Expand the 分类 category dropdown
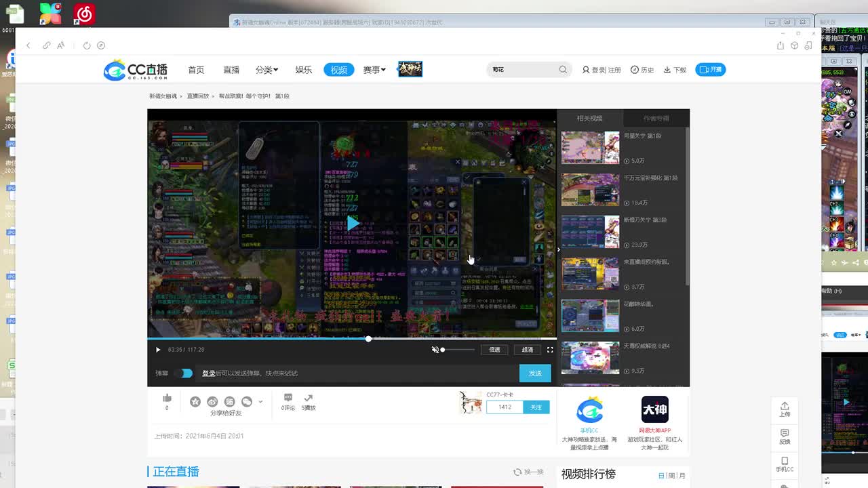This screenshot has width=868, height=488. point(267,70)
